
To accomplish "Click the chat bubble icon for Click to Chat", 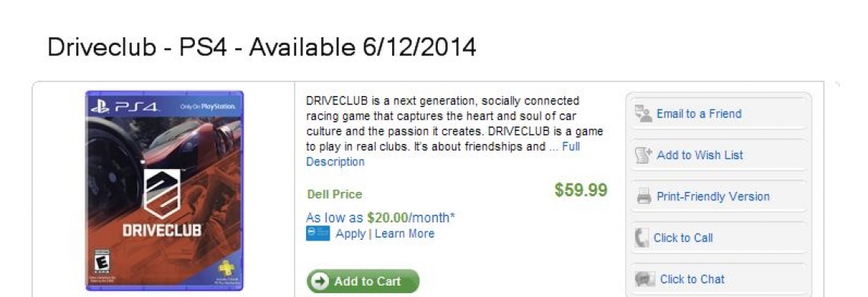I will (x=645, y=279).
